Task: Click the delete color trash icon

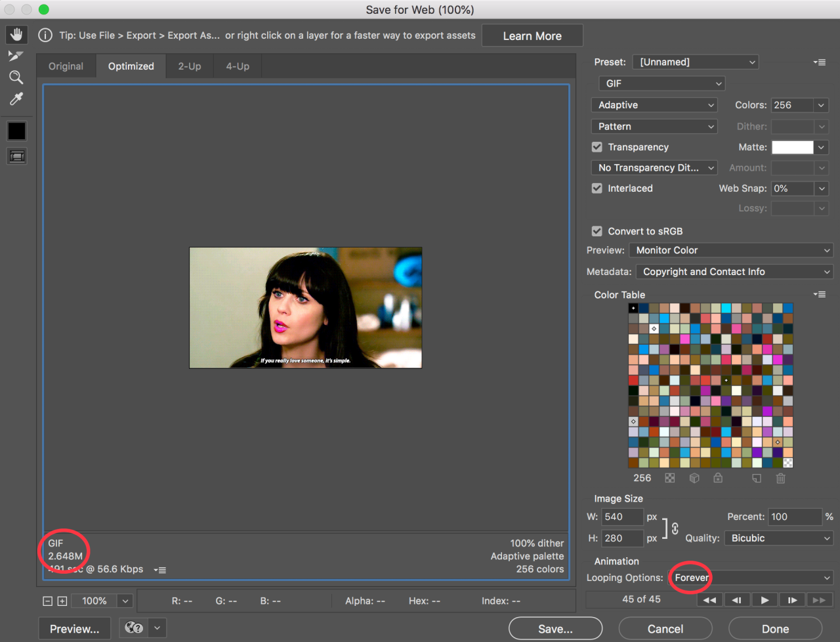Action: (781, 479)
